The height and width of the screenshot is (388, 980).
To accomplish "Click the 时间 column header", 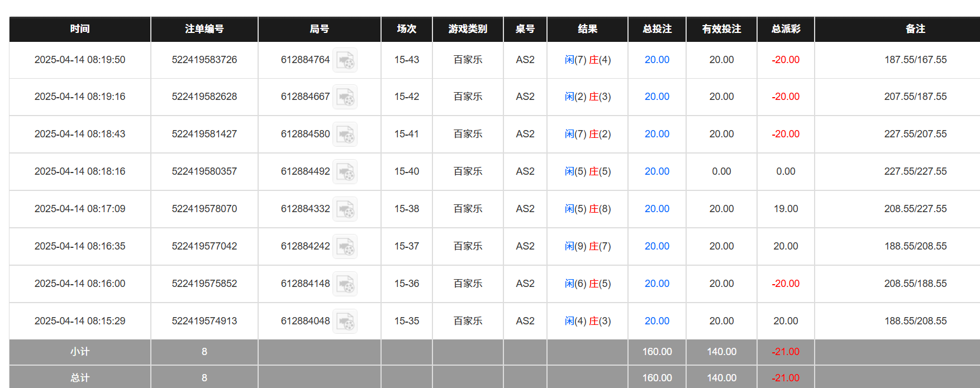I will click(x=80, y=29).
